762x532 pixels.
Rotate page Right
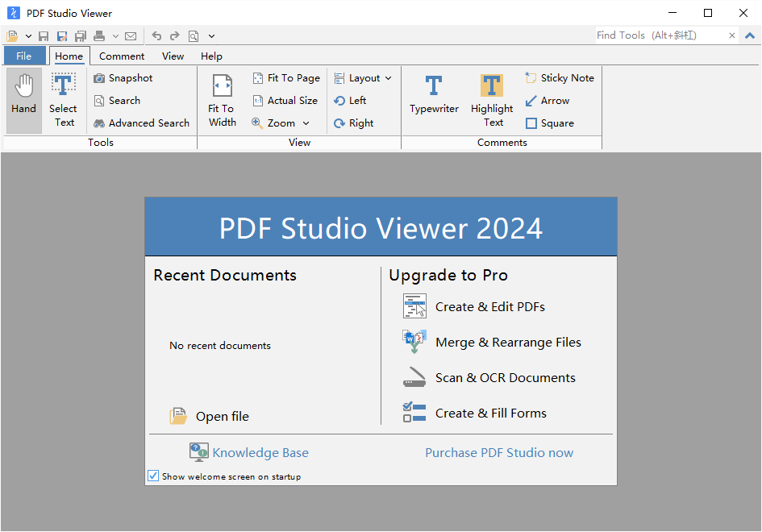pos(354,123)
